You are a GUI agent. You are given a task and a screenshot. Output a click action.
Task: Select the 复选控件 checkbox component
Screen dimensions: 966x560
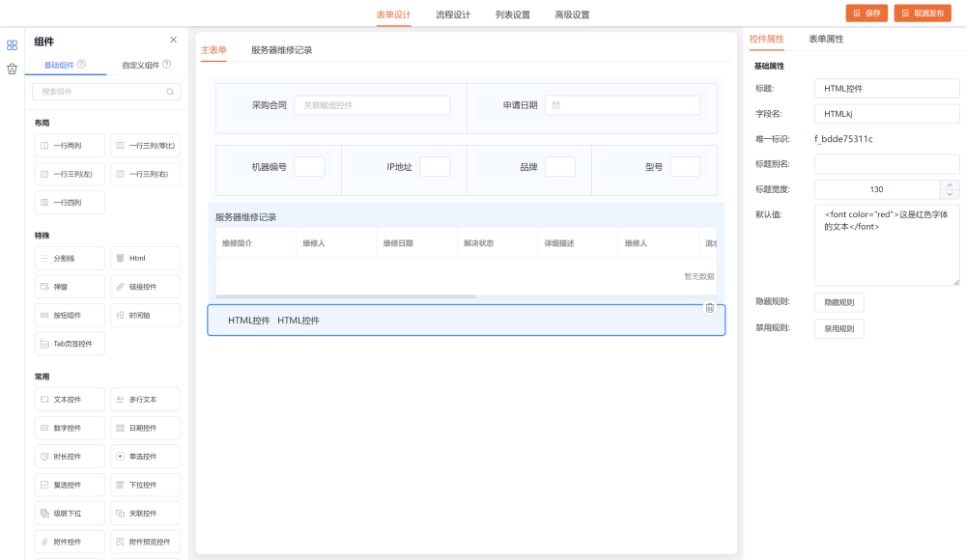click(x=71, y=485)
